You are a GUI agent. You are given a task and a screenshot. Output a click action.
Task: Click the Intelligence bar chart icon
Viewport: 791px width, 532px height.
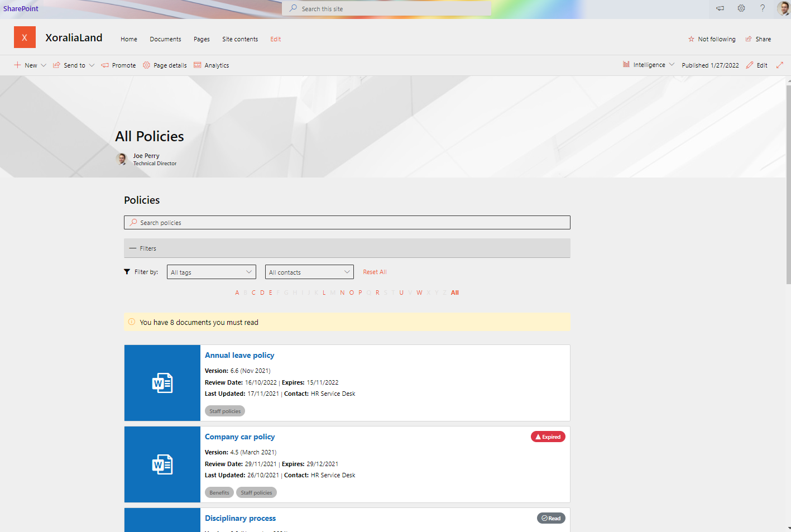point(626,65)
